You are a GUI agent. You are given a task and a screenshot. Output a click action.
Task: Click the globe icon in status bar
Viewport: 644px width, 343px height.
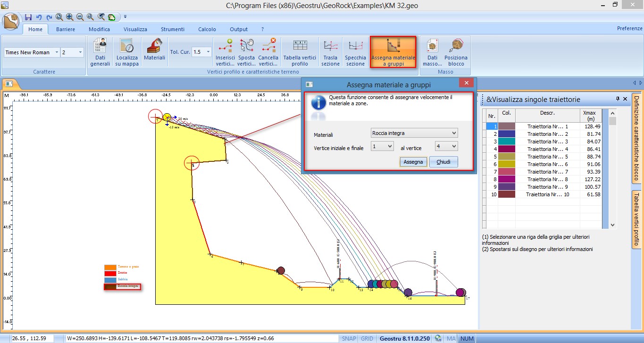[x=438, y=338]
